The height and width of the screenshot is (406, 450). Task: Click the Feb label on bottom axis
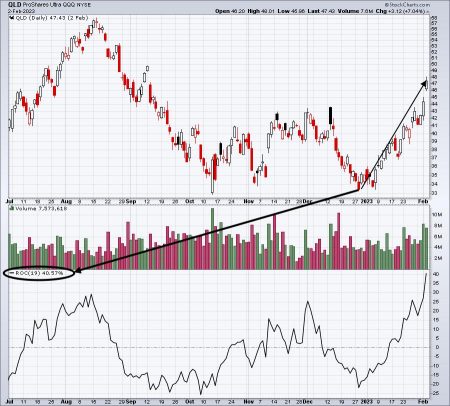tap(423, 401)
